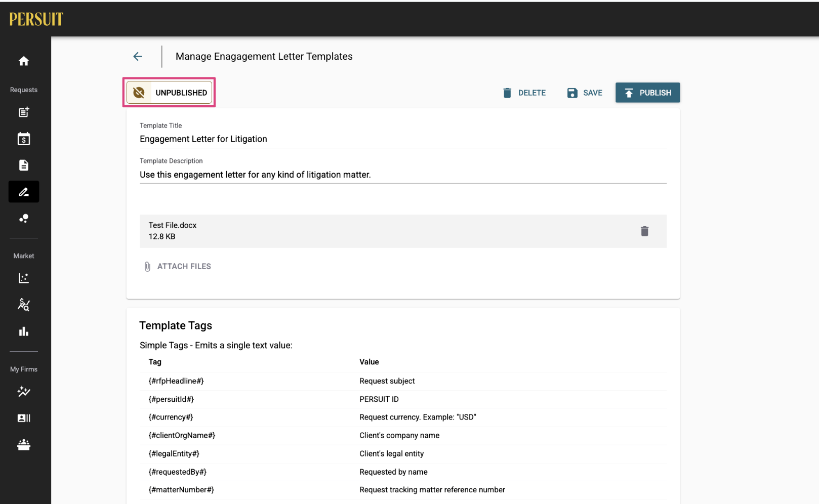The height and width of the screenshot is (504, 819).
Task: Click the bar chart icon under Market
Action: 24,331
